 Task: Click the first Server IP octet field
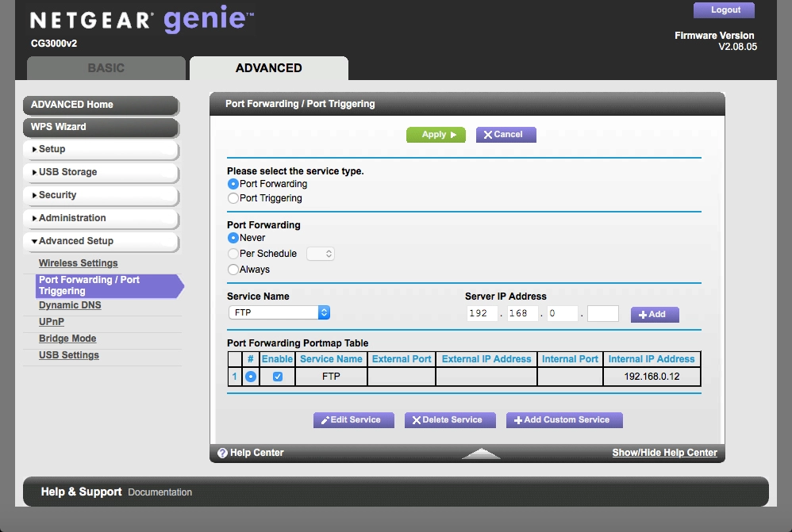click(x=483, y=313)
